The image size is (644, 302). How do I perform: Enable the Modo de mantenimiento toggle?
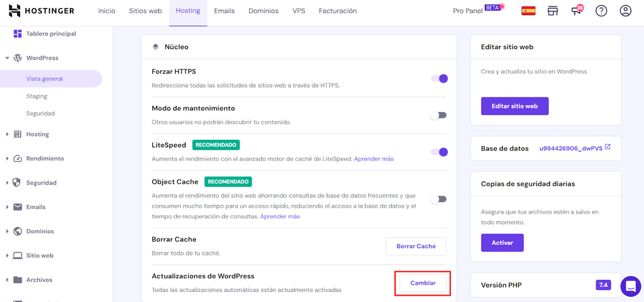point(438,116)
